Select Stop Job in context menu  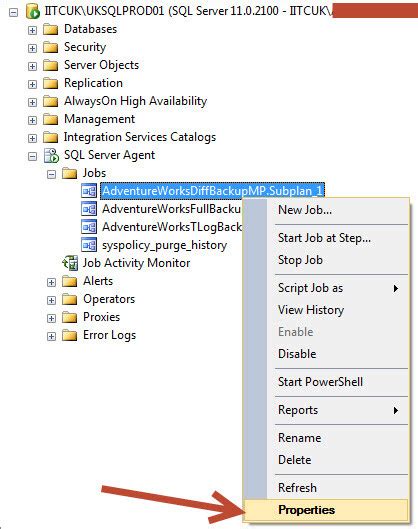tap(337, 260)
